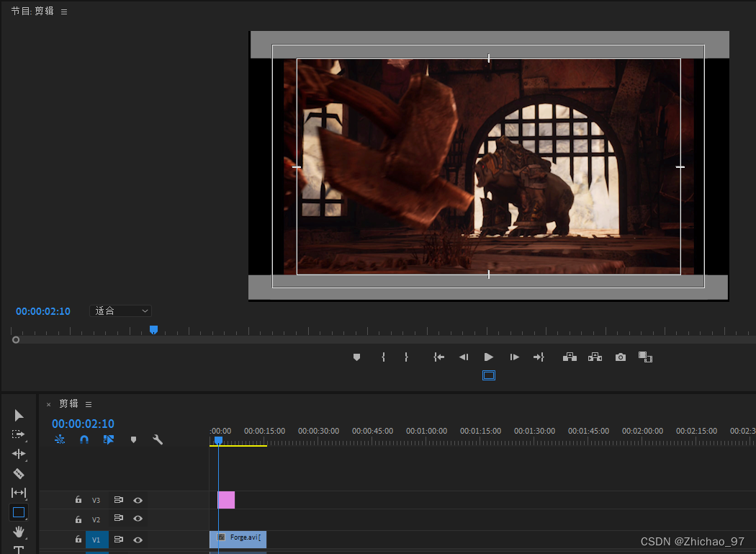Select the Hand tool

19,532
